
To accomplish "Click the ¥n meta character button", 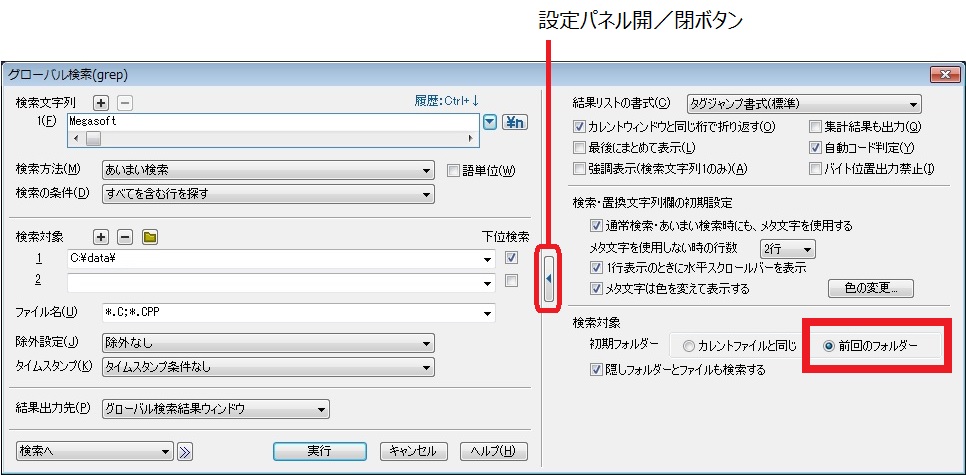I will [x=514, y=122].
